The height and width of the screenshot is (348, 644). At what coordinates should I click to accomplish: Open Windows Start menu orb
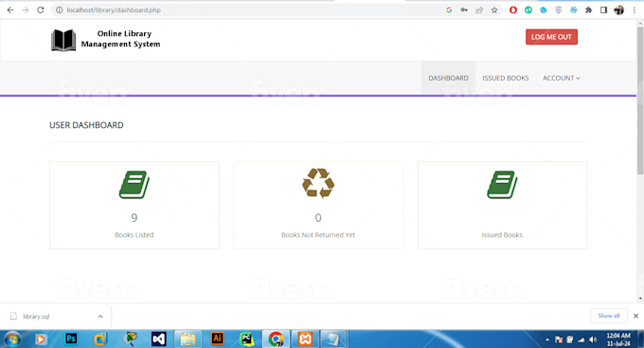pos(12,339)
